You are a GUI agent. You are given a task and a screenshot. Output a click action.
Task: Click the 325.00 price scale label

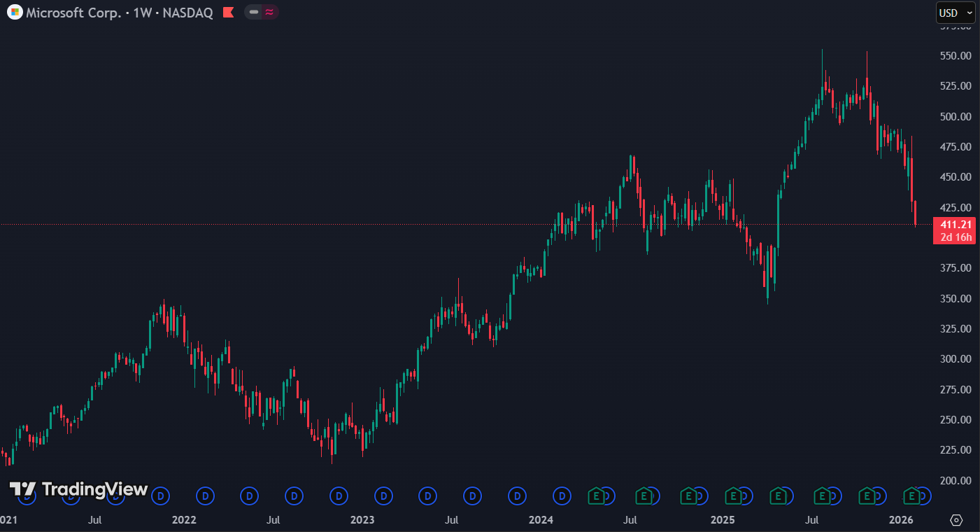pos(956,329)
